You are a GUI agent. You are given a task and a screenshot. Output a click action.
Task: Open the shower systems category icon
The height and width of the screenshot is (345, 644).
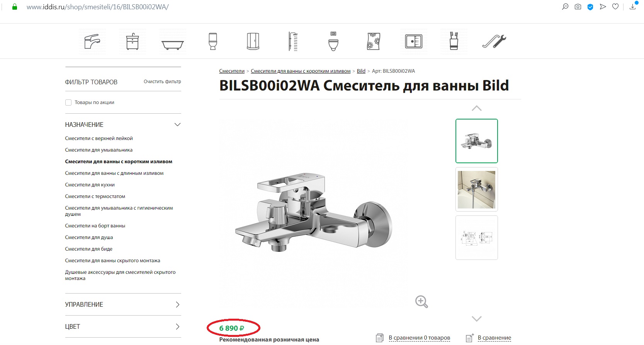[293, 41]
